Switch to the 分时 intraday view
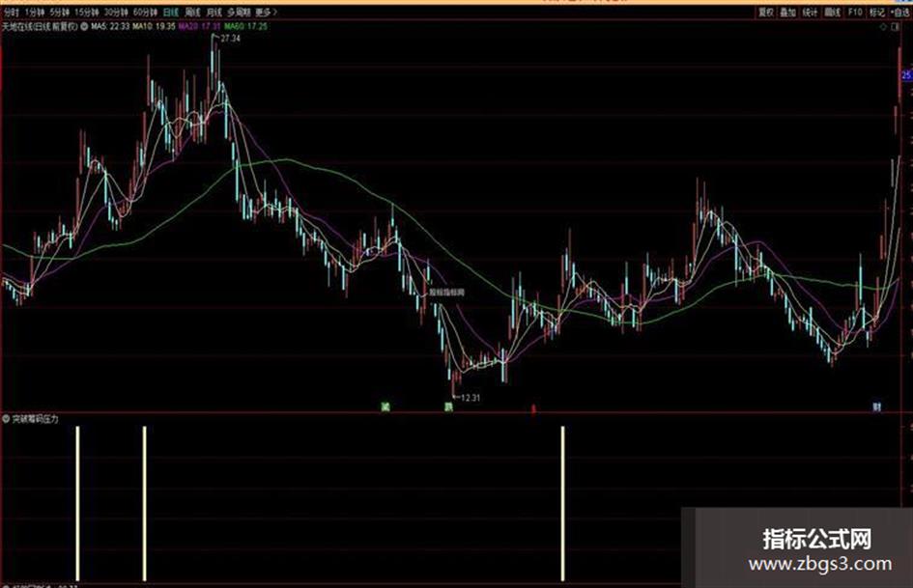This screenshot has height=588, width=913. [12, 13]
